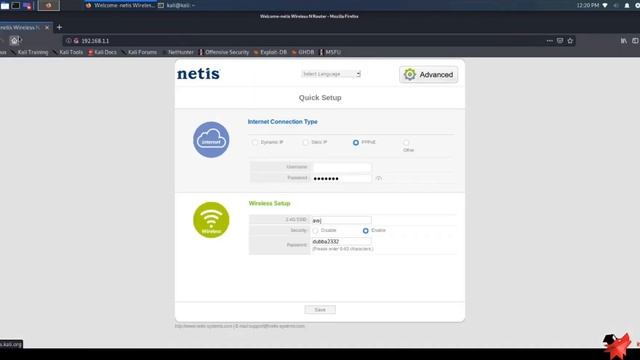Screen dimensions: 640x360
Task: Open the GHDB bookmark
Action: click(x=303, y=52)
